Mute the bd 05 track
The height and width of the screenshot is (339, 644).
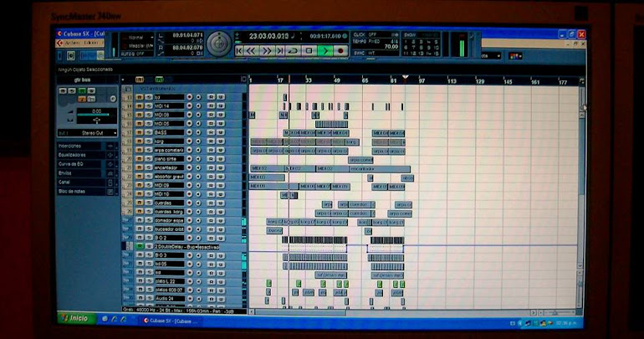(140, 264)
